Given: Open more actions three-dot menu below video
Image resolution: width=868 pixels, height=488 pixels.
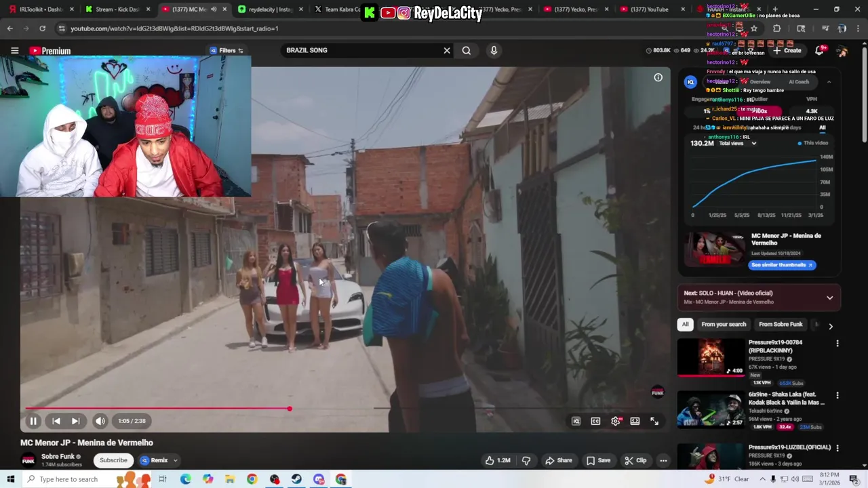Looking at the screenshot, I should 663,461.
